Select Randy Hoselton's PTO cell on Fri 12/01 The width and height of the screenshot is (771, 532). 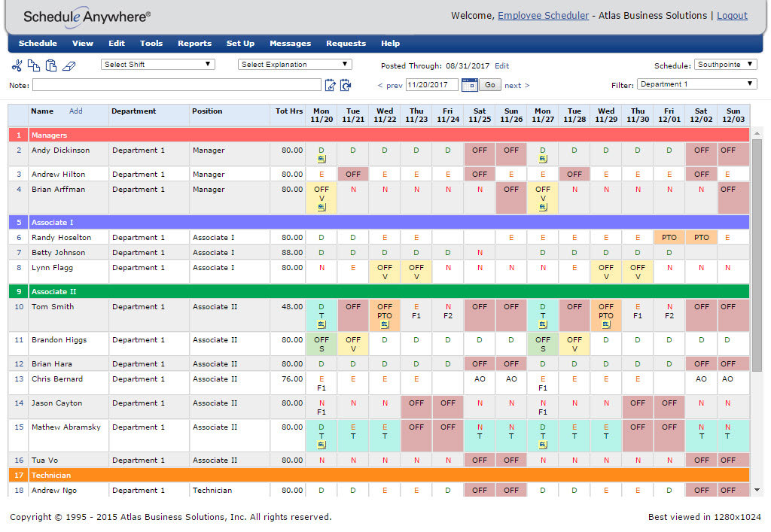(669, 237)
